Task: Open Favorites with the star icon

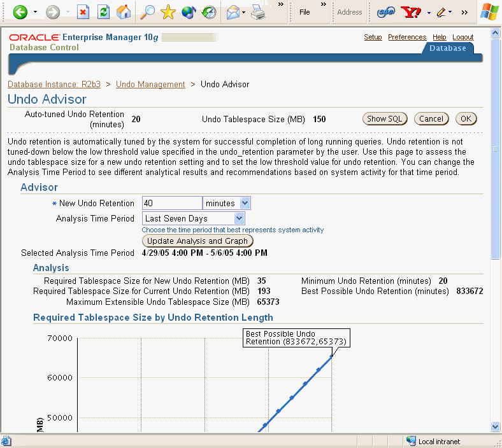Action: [168, 12]
